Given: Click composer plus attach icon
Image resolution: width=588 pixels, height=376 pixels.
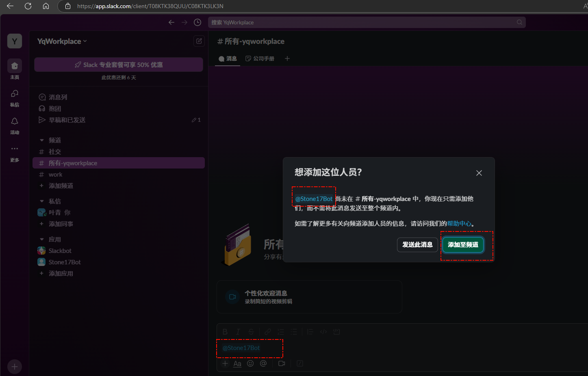Looking at the screenshot, I should click(225, 363).
